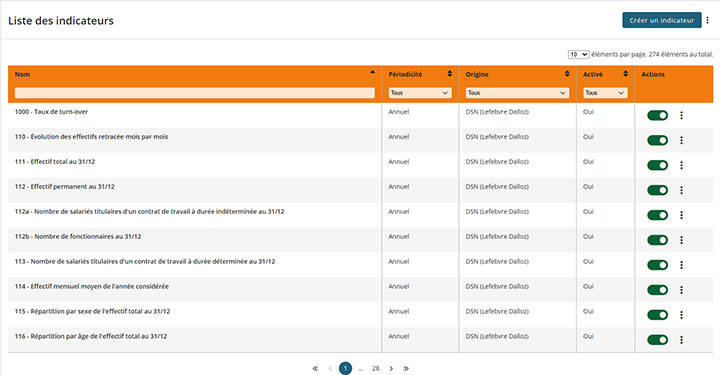720x375 pixels.
Task: Sort by Activé column arrows
Action: [x=625, y=73]
